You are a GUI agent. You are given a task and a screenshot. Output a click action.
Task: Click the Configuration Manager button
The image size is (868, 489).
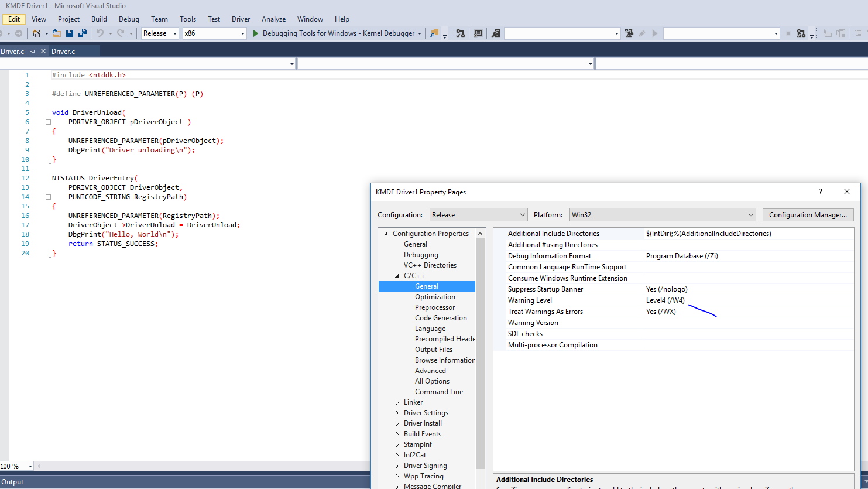point(808,215)
